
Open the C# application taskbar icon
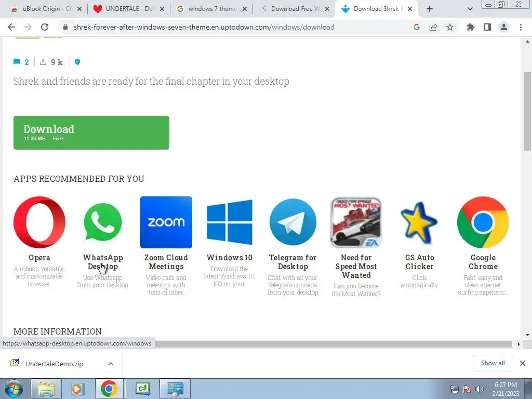click(142, 389)
